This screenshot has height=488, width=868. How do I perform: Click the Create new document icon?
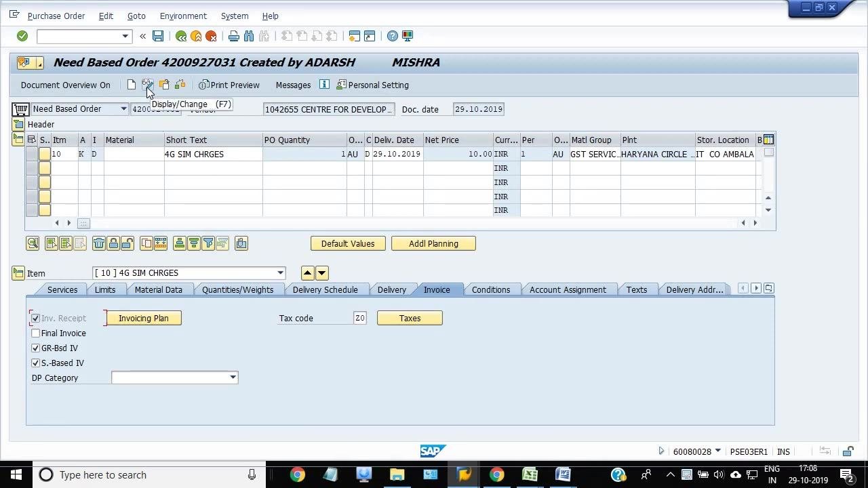(132, 85)
